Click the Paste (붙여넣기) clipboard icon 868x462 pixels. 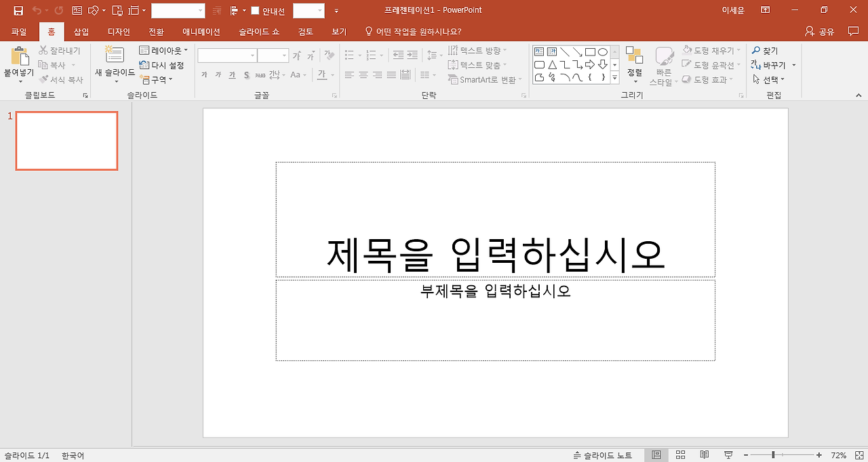coord(19,59)
